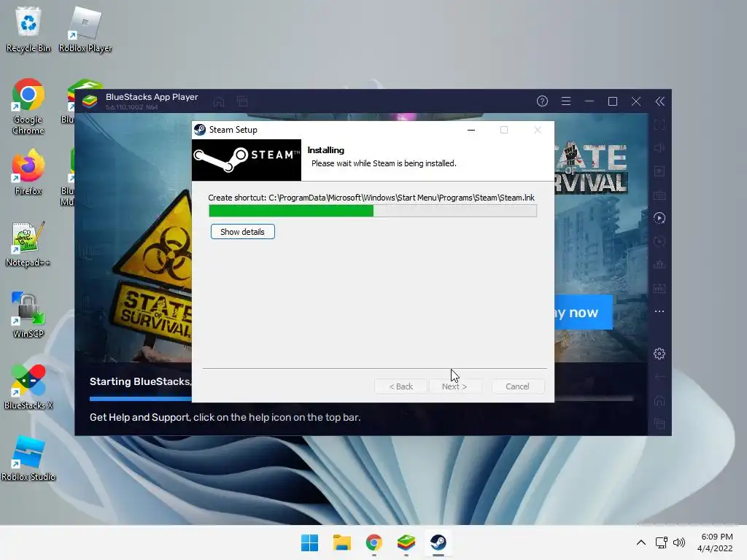Collapse BlueStacks sidebar with double arrow
This screenshot has width=747, height=560.
pyautogui.click(x=659, y=101)
